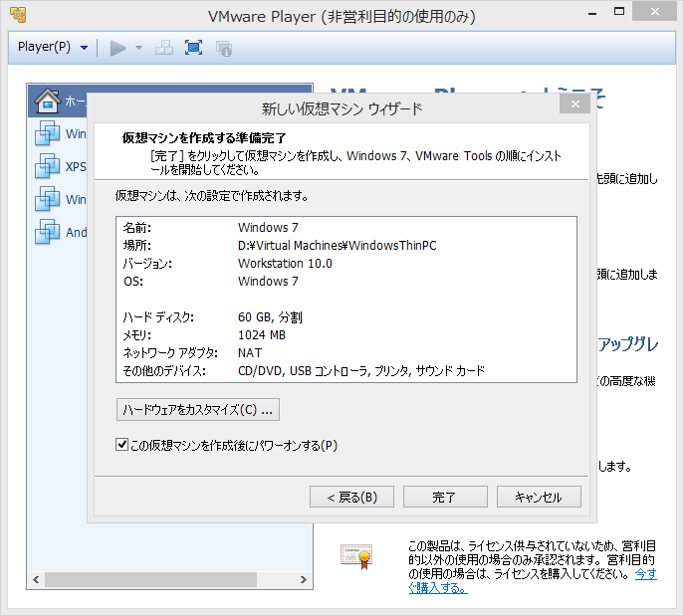This screenshot has width=684, height=616.
Task: Click the library scrollbar left arrow
Action: [x=36, y=579]
